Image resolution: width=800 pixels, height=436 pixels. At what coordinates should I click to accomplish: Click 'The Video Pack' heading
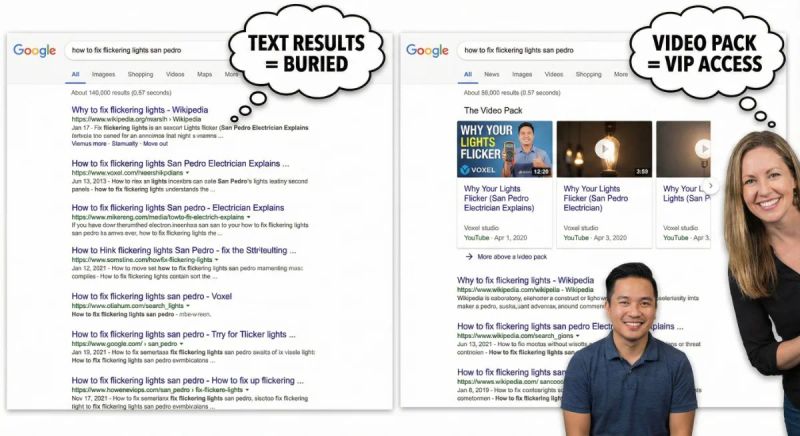point(493,110)
